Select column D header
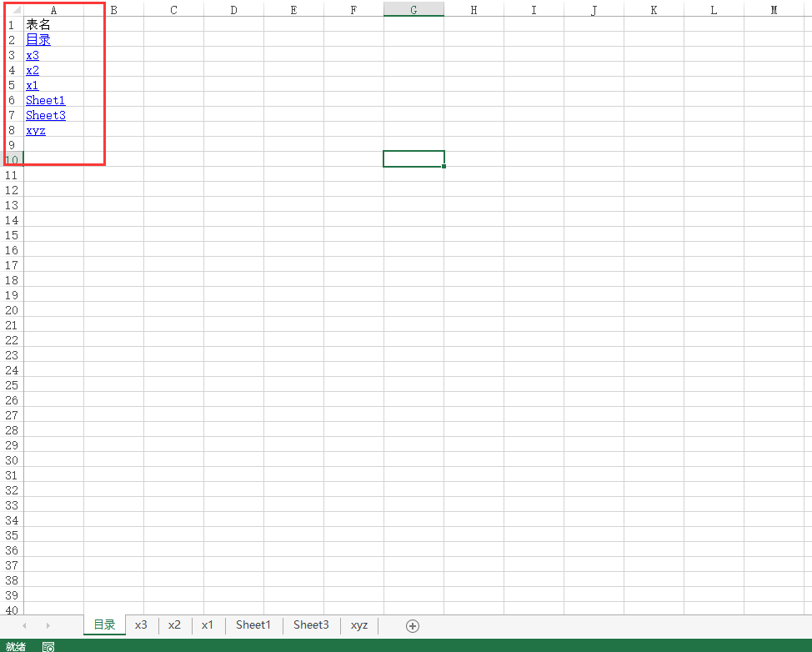 [234, 10]
